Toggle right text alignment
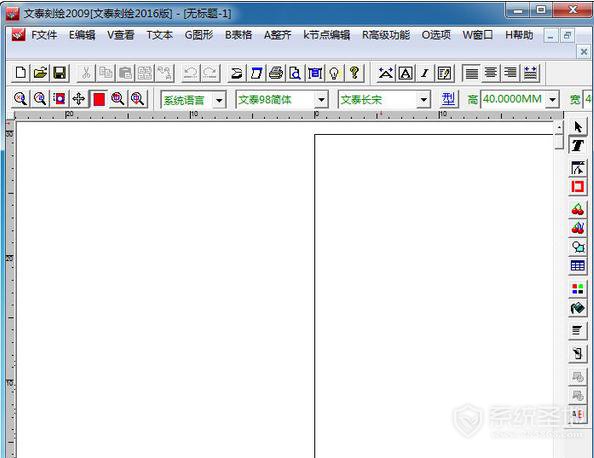Screen dimensions: 594x458 click(510, 73)
